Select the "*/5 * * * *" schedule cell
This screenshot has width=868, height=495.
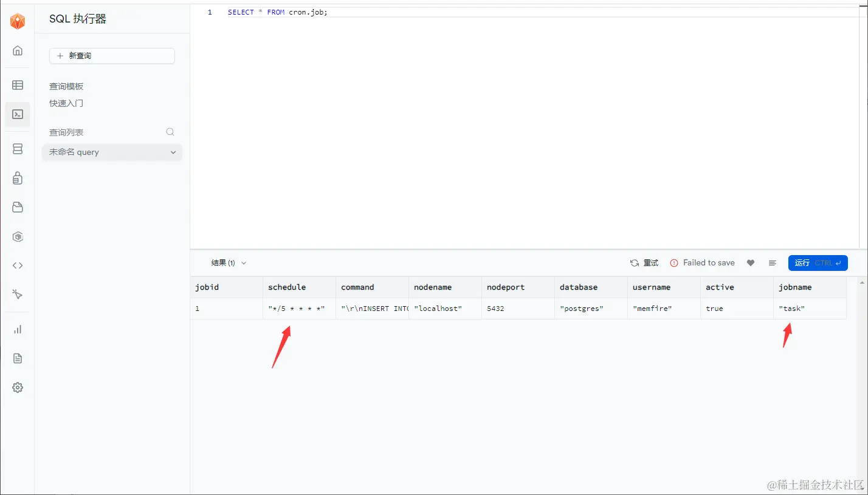coord(299,309)
